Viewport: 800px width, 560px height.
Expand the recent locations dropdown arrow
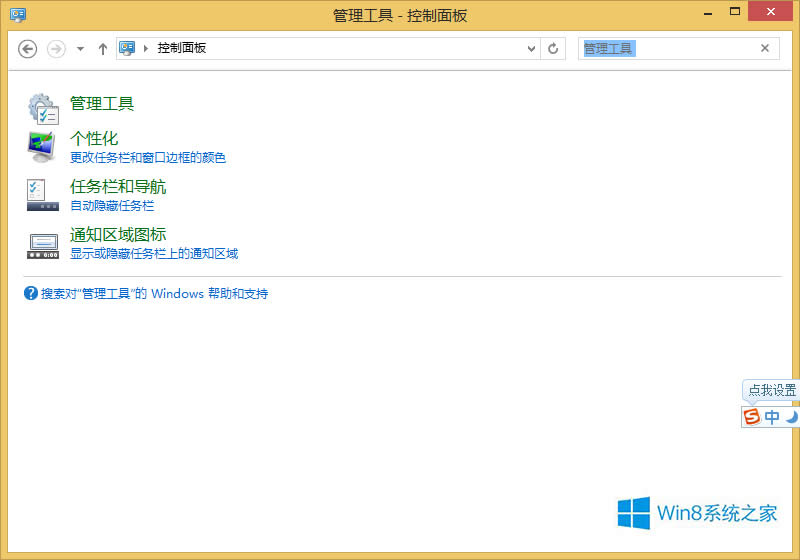(80, 48)
